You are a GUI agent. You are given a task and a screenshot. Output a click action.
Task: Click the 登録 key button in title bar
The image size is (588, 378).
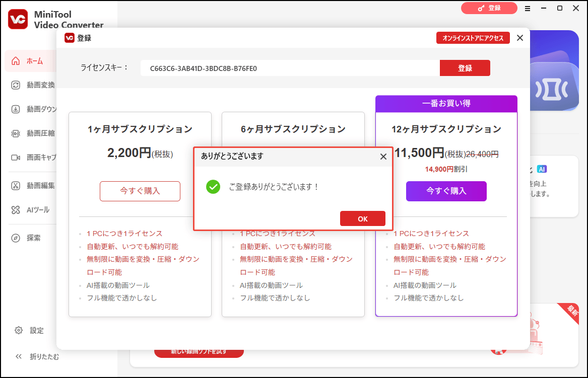[x=489, y=8]
